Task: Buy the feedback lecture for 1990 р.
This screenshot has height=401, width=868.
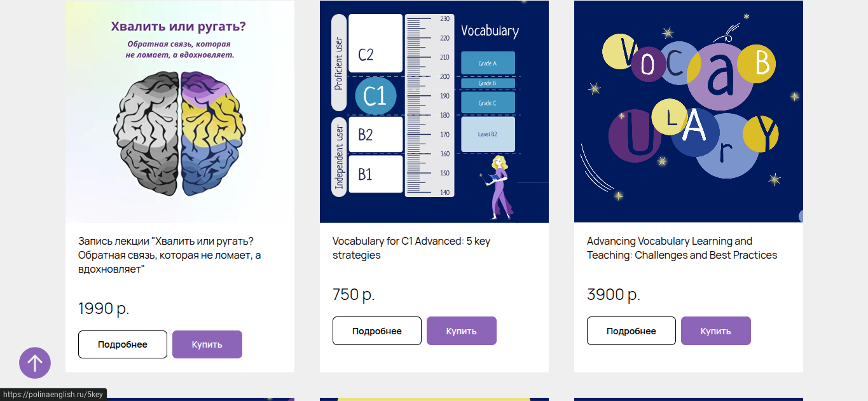Action: [x=207, y=344]
